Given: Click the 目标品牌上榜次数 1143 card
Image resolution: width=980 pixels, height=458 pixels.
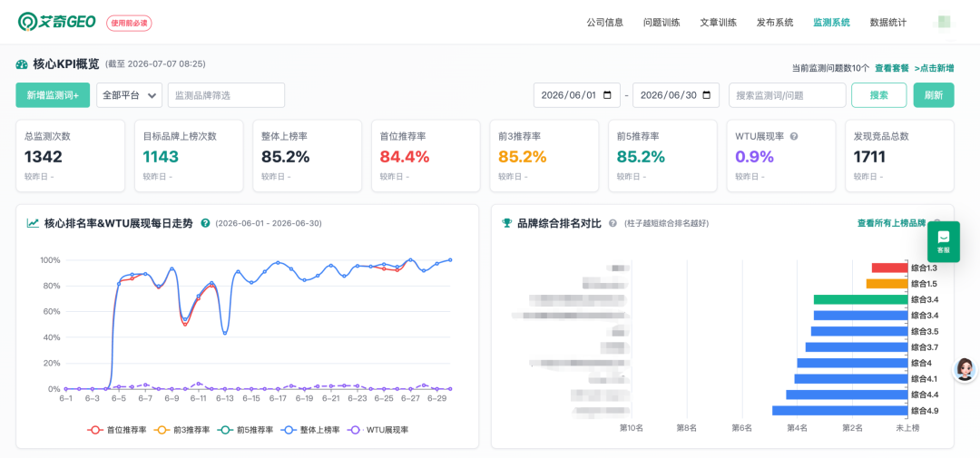Looking at the screenshot, I should pos(189,156).
